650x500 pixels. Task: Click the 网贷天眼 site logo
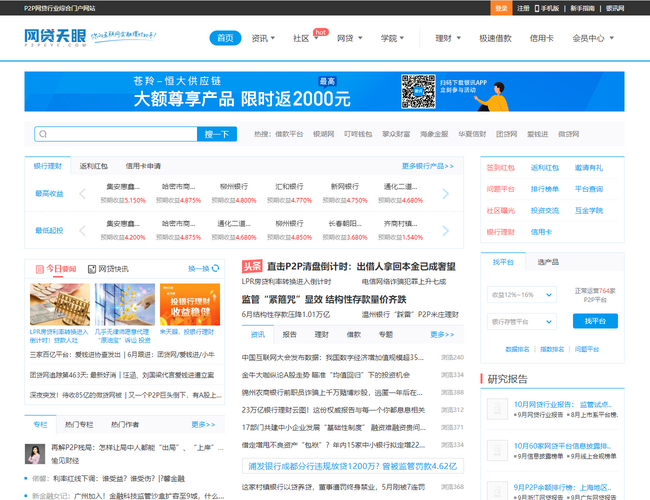coord(55,37)
